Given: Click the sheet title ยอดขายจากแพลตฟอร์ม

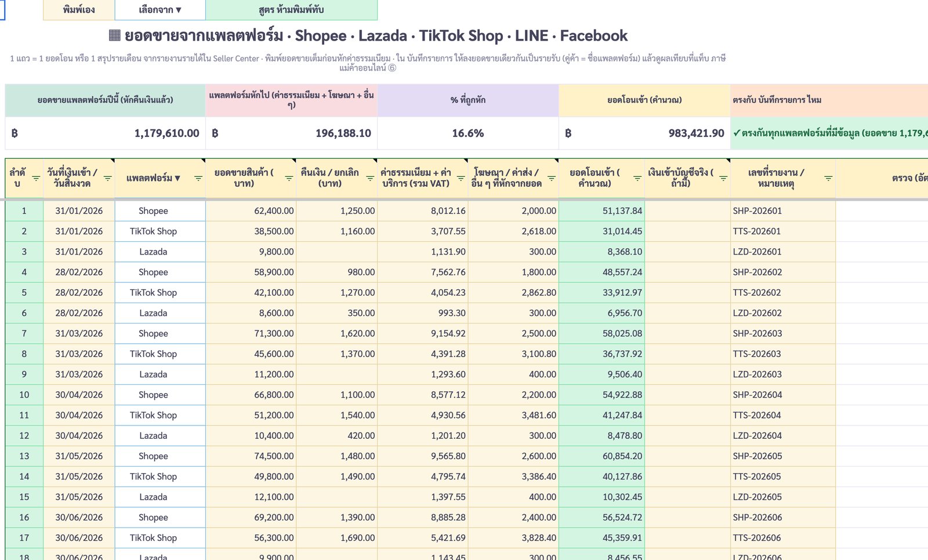Looking at the screenshot, I should (x=368, y=35).
